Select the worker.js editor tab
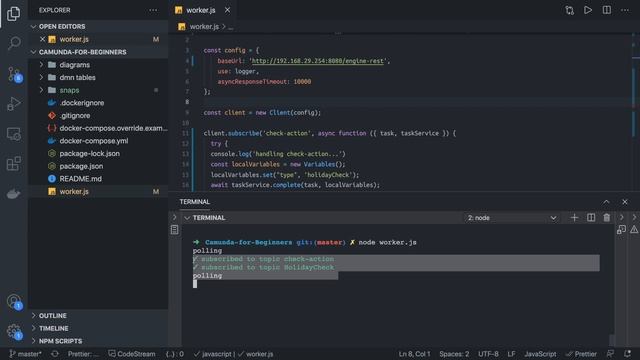This screenshot has width=640, height=360. click(x=200, y=10)
